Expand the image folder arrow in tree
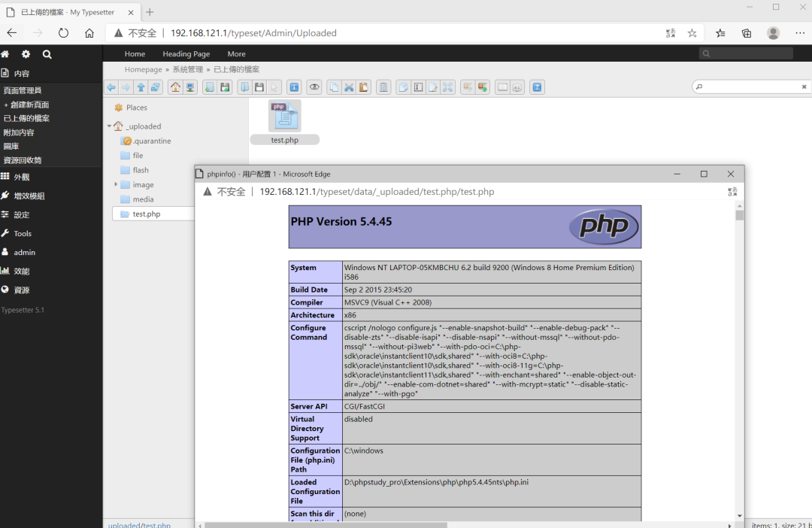Screen dimensions: 812x528 [116, 184]
